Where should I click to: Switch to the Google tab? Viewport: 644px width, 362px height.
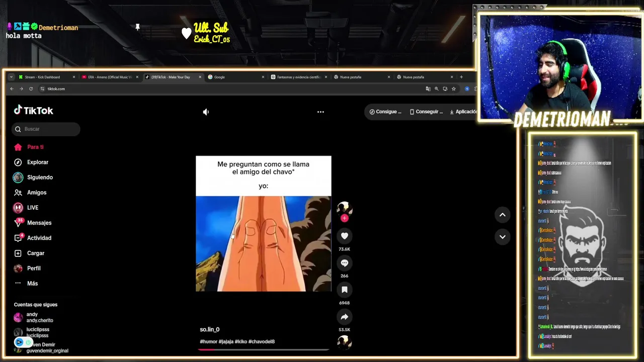click(235, 77)
